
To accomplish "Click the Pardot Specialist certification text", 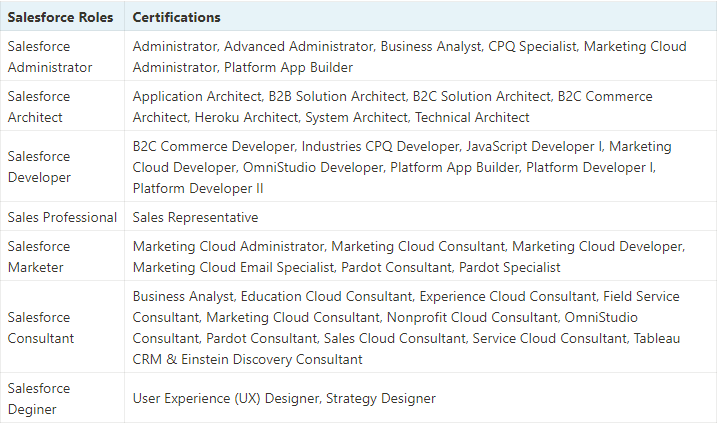I will coord(509,267).
